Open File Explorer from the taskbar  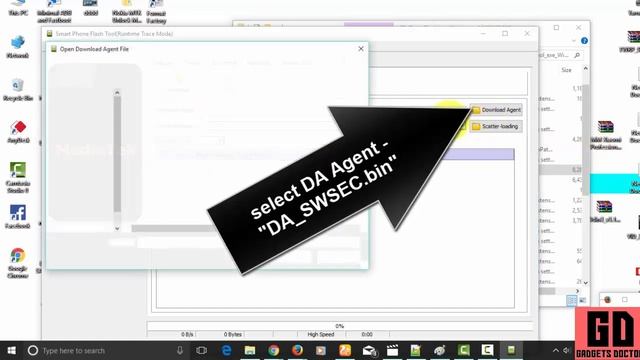pyautogui.click(x=250, y=351)
